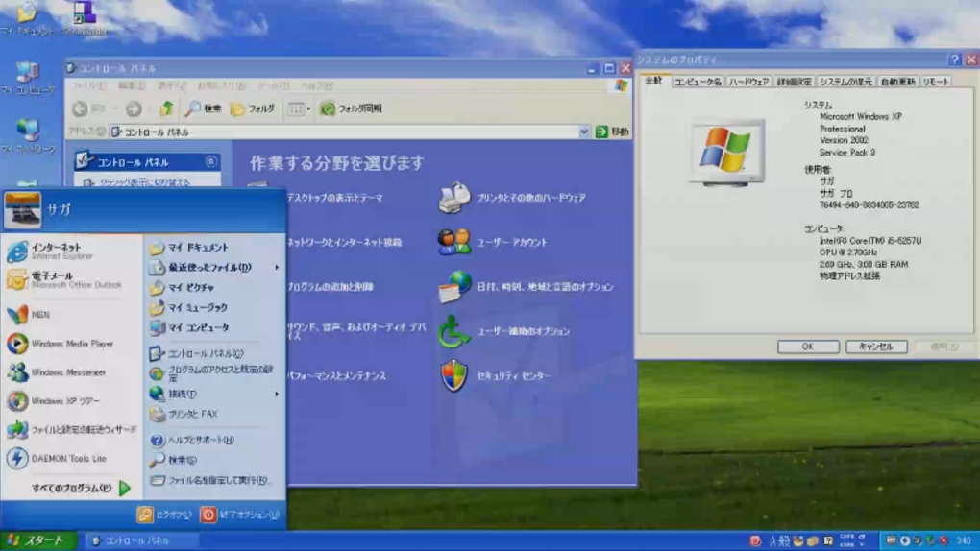Click the Up folder toolbar icon

[166, 108]
